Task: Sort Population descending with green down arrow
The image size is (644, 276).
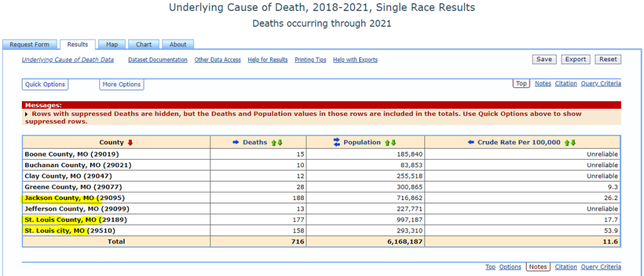Action: (394, 143)
